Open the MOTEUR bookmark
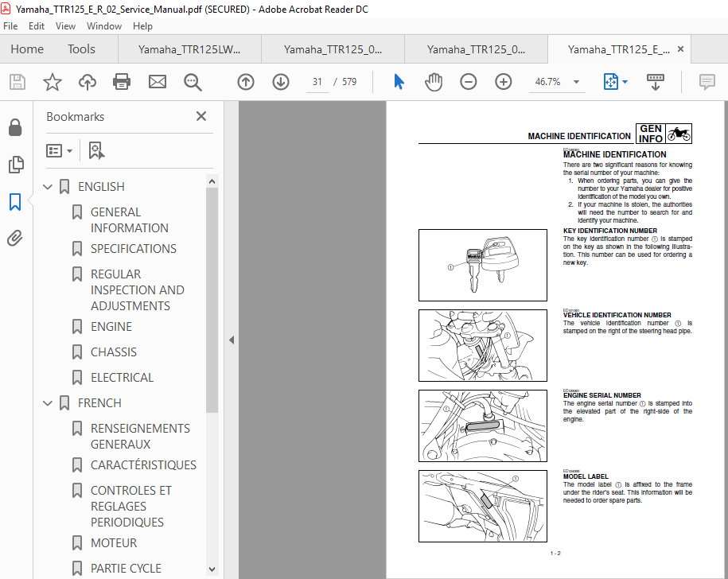728x579 pixels. click(x=113, y=542)
